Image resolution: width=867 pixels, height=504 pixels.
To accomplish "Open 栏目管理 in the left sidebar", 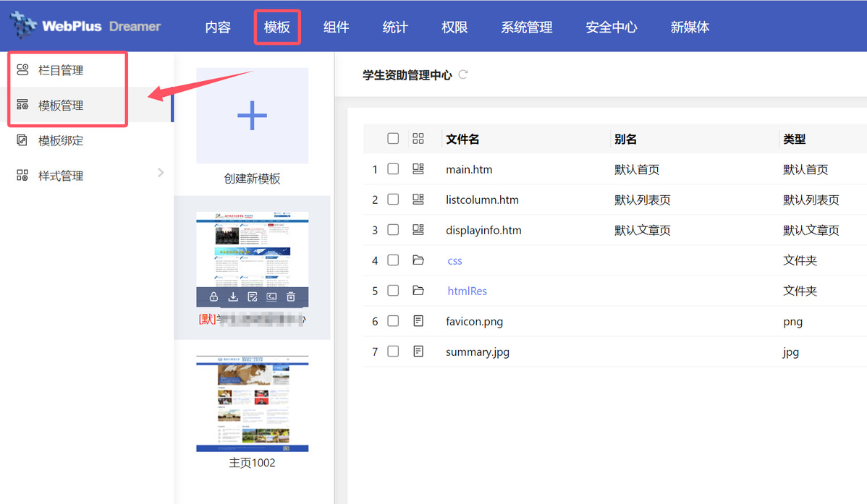I will tap(61, 70).
